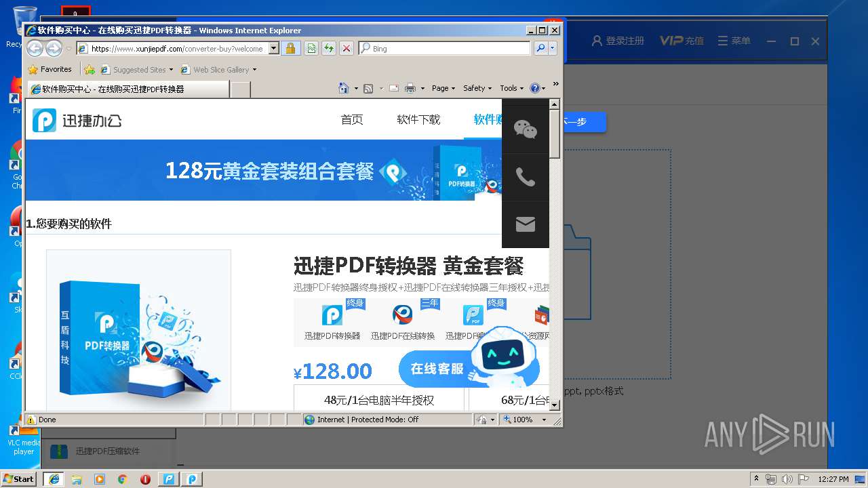
Task: Open the 菜单 hamburger in background app
Action: pyautogui.click(x=734, y=41)
